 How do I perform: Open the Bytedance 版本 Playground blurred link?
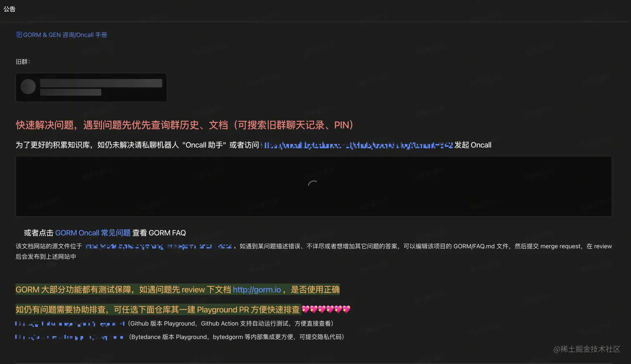pos(69,337)
